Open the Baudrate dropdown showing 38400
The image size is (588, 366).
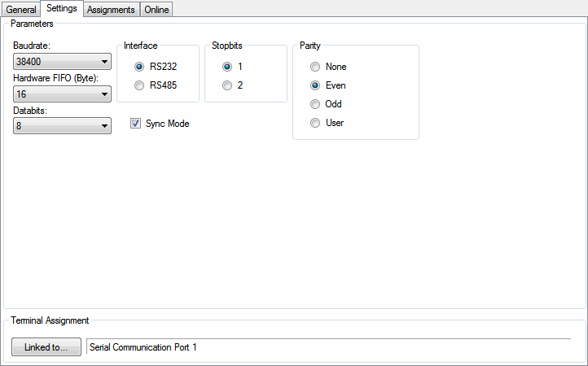click(62, 62)
